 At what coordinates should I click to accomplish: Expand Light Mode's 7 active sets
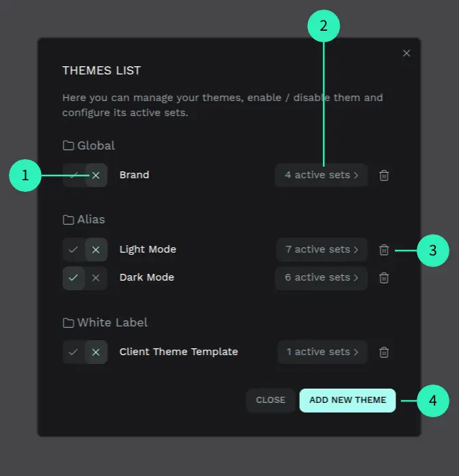pos(322,250)
